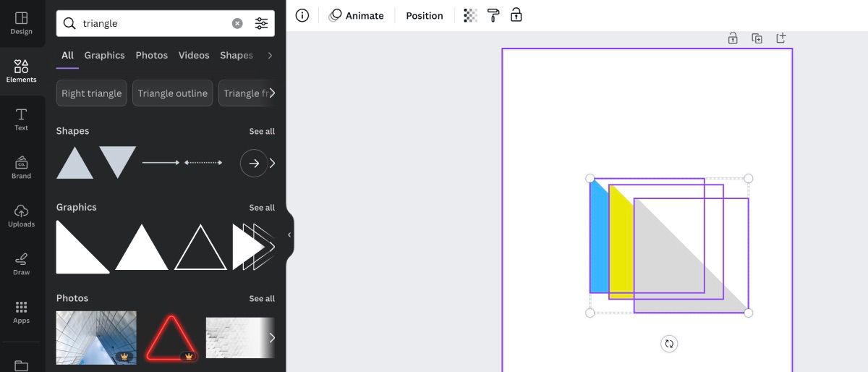Open the Uploads panel in sidebar
Screen dimensions: 868x372
click(x=21, y=216)
